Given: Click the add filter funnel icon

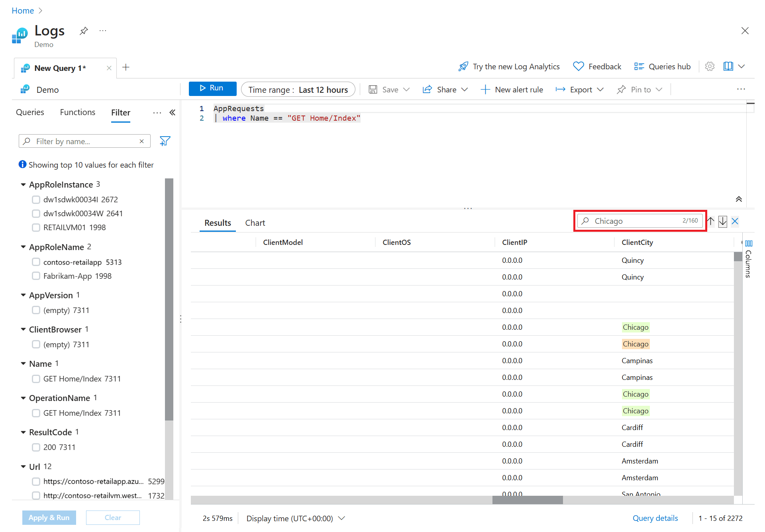Looking at the screenshot, I should tap(165, 141).
